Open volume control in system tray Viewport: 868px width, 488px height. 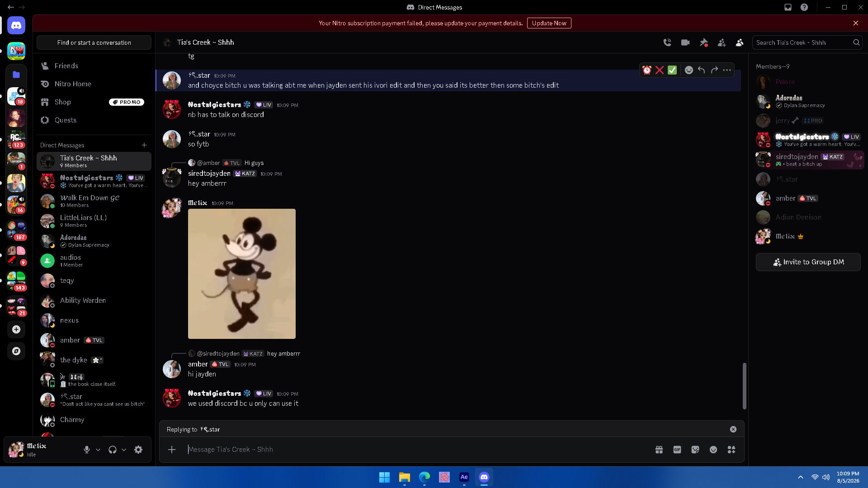tap(826, 477)
